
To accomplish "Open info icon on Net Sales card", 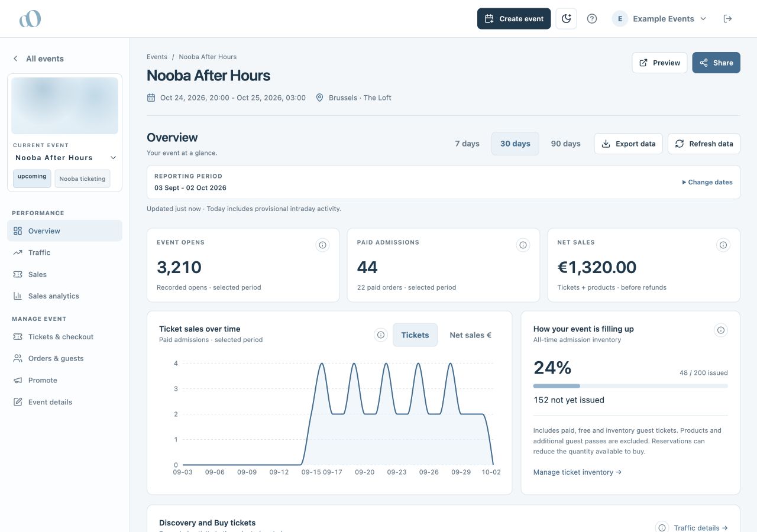I will pyautogui.click(x=723, y=245).
